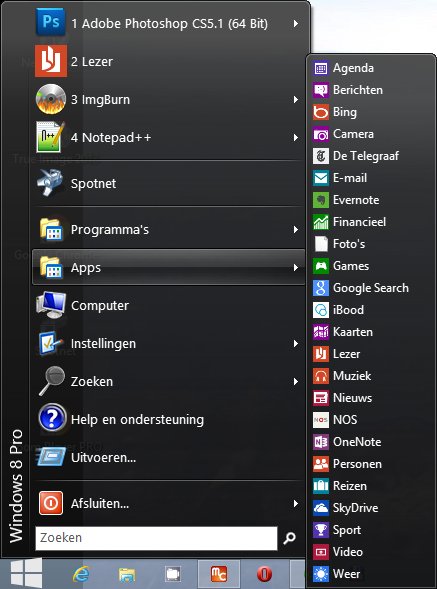Click the Camera app icon
Screen dimensions: 437x589
[x=321, y=134]
